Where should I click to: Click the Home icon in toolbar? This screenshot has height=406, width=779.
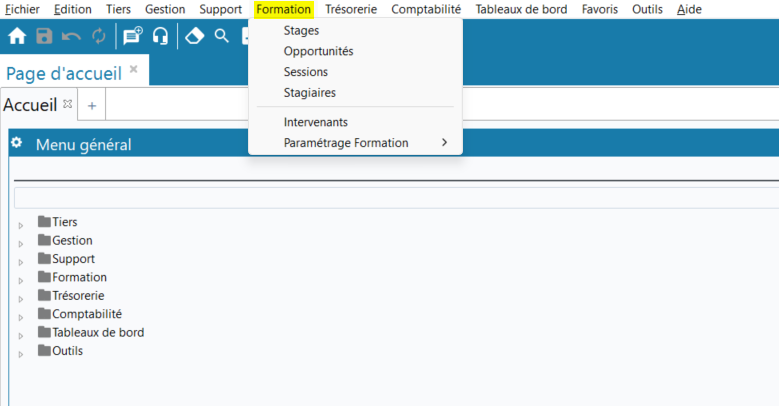(17, 36)
